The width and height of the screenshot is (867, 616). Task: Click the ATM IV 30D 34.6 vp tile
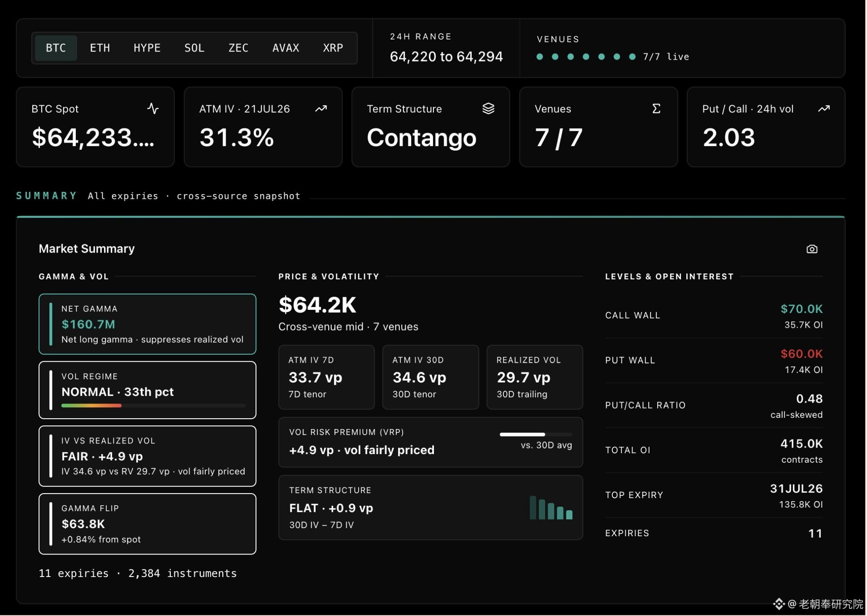click(430, 377)
